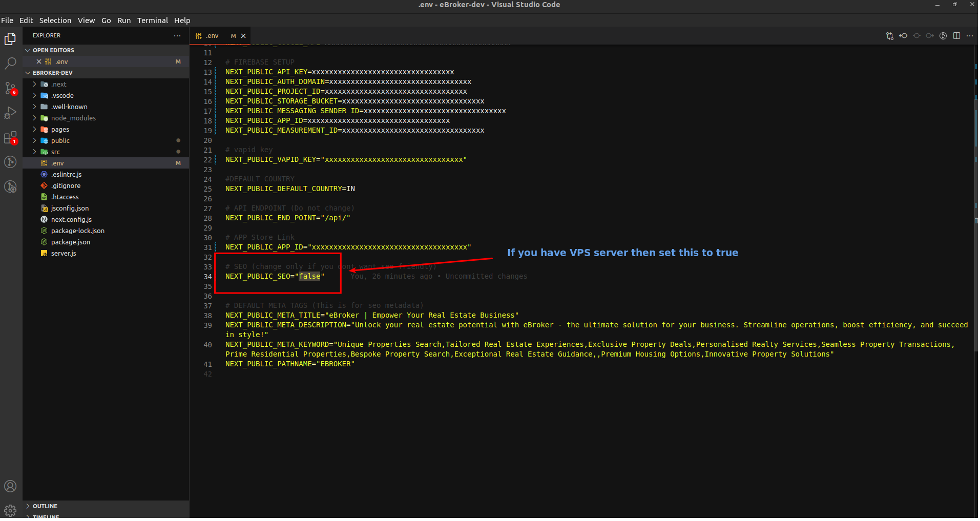Screen dimensions: 980x521
Task: Open the Explorer view in activity bar
Action: pyautogui.click(x=10, y=39)
